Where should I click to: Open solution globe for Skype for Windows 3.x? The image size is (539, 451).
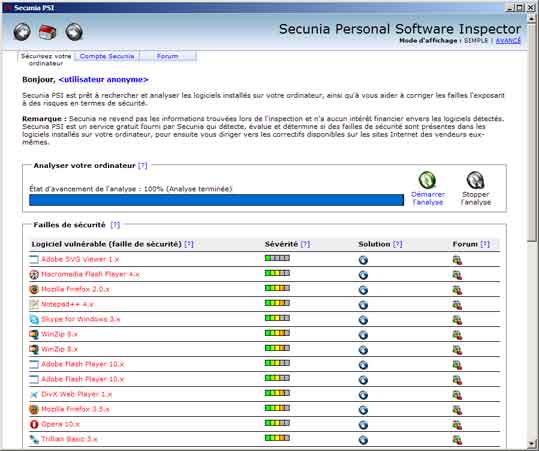363,320
